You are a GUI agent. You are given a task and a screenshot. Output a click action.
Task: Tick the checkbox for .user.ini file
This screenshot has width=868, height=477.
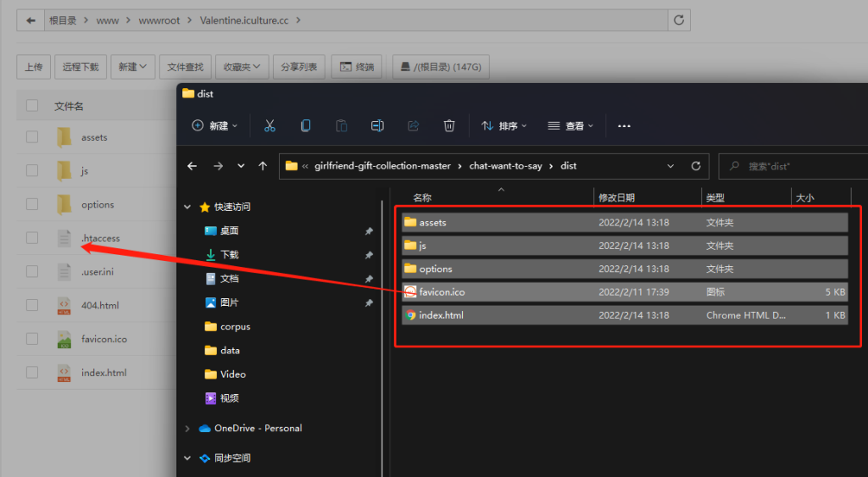click(32, 272)
